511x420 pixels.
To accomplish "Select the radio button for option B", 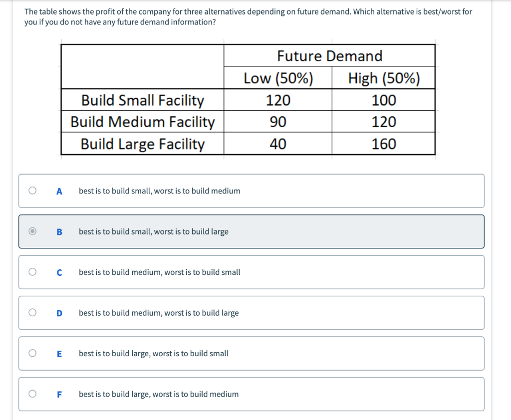I will (x=32, y=231).
